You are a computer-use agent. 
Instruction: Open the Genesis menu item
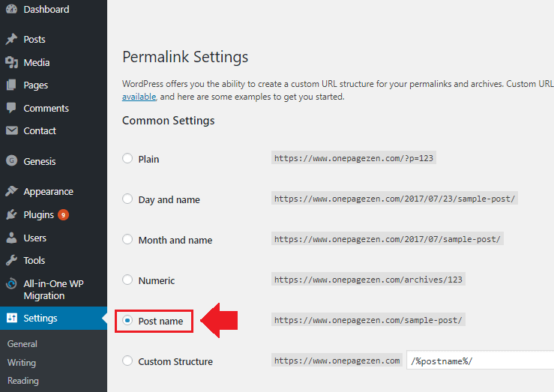pos(40,161)
